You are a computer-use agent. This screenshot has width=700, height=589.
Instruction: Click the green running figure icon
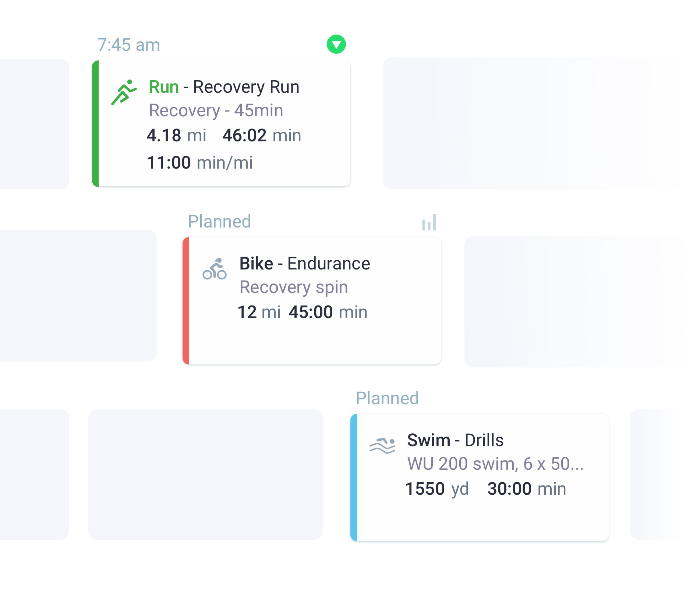[124, 92]
